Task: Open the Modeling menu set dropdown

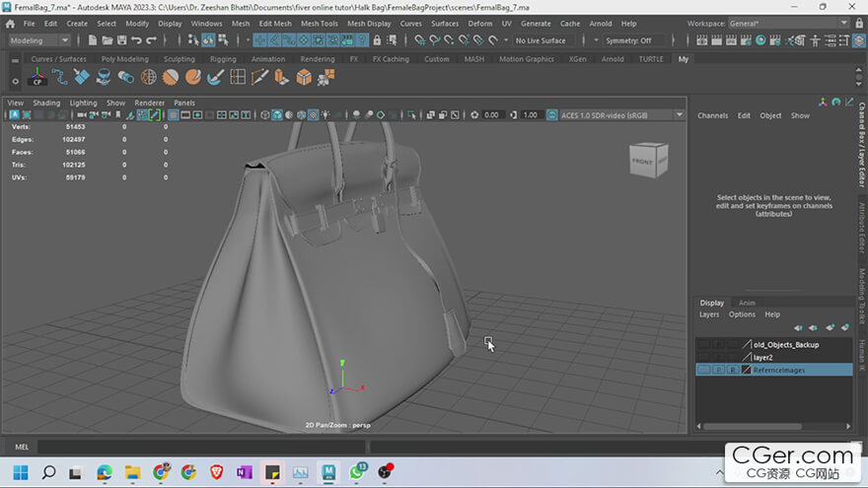Action: [x=39, y=40]
